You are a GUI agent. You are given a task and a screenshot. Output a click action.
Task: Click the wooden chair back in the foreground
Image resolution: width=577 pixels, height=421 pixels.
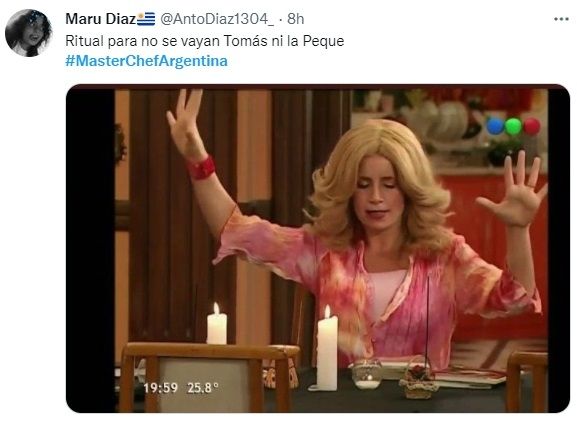point(210,378)
